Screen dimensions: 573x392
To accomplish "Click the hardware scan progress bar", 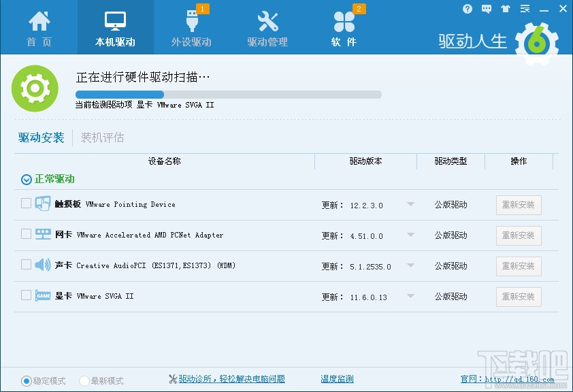I will [x=229, y=95].
